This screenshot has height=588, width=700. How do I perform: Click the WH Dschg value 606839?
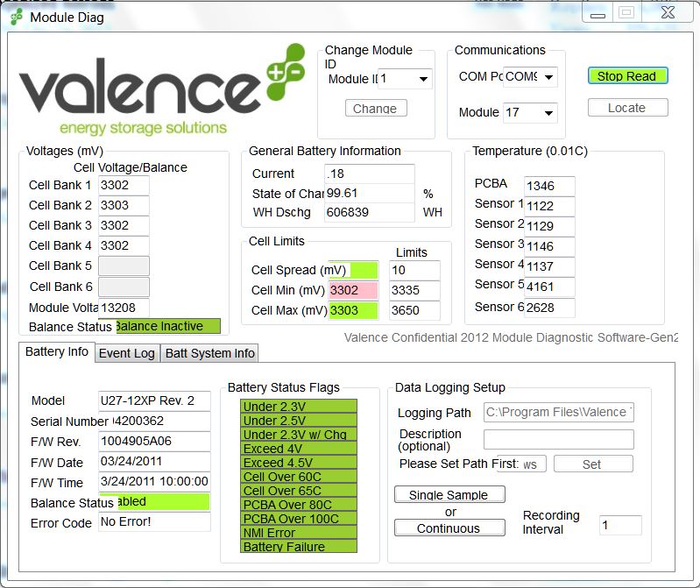point(370,212)
